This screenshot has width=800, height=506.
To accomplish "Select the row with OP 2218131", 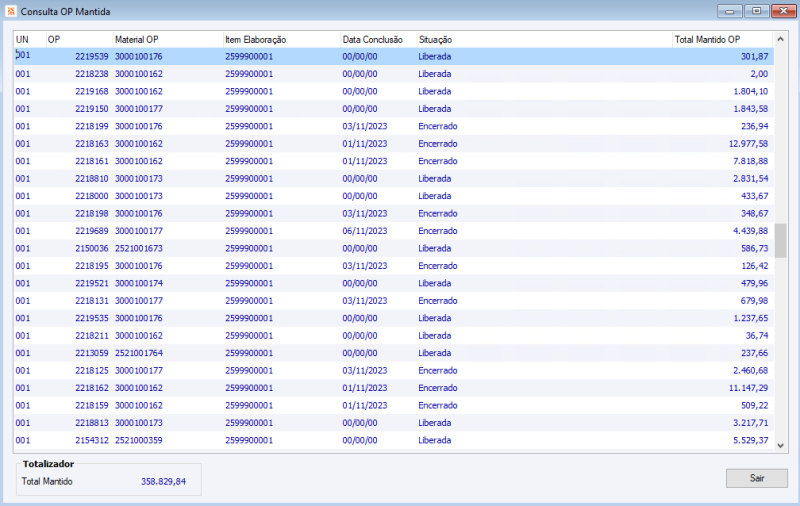I will point(394,300).
